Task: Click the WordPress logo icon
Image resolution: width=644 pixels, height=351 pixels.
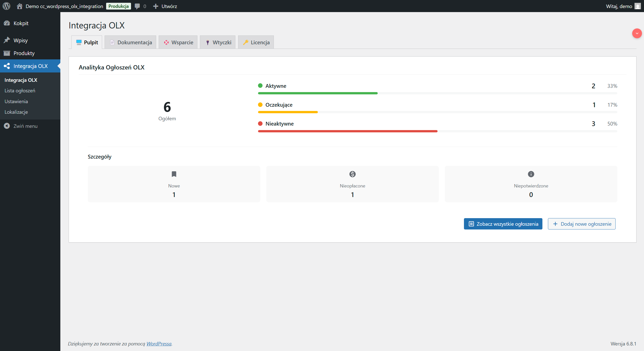Action: (6, 6)
